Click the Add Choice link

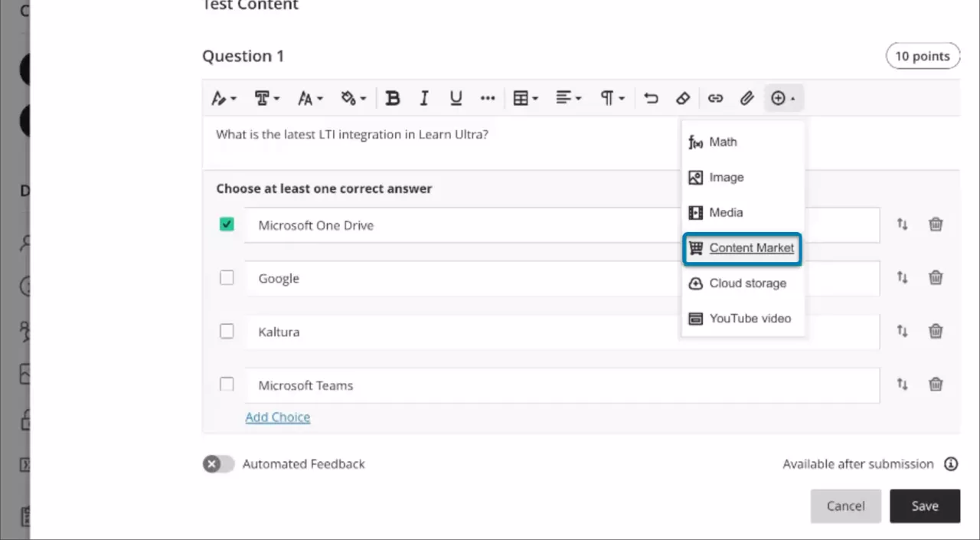click(278, 417)
